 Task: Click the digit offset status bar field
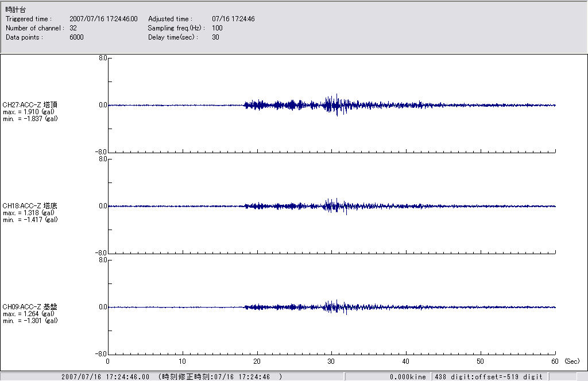coord(488,377)
